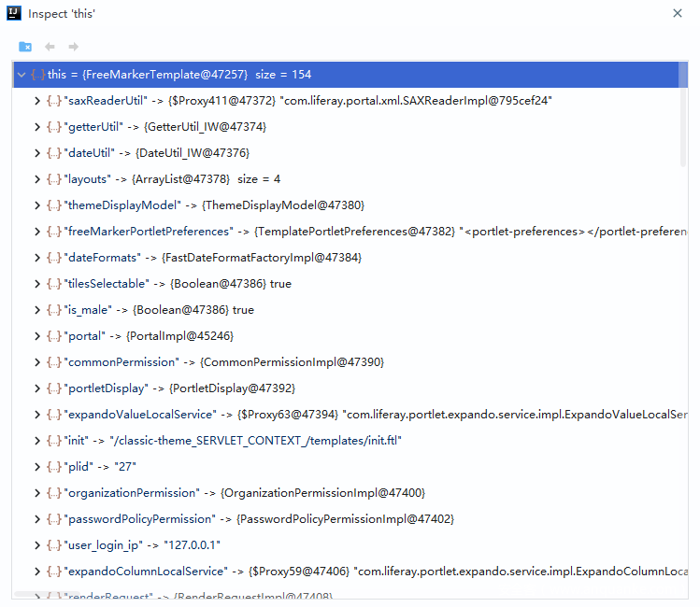Expand the "dateUtil" entry arrow
Viewport: 700px width, 607px height.
click(37, 153)
